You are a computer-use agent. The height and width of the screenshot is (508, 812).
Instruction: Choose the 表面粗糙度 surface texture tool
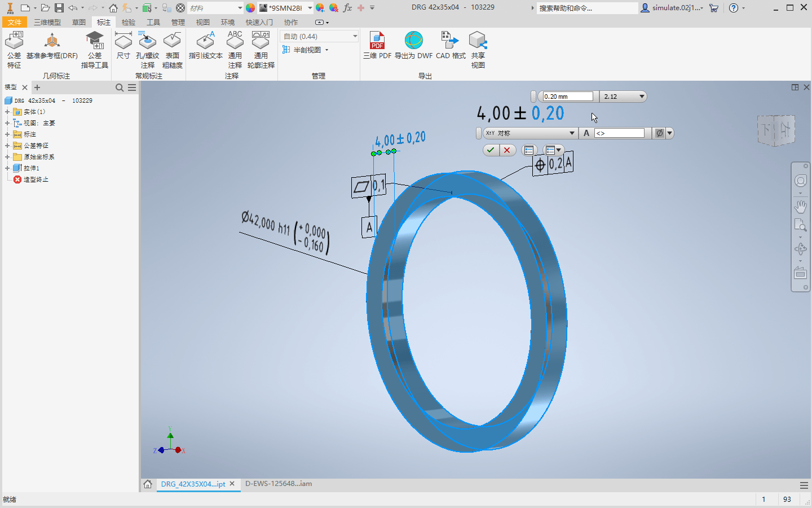pyautogui.click(x=173, y=50)
